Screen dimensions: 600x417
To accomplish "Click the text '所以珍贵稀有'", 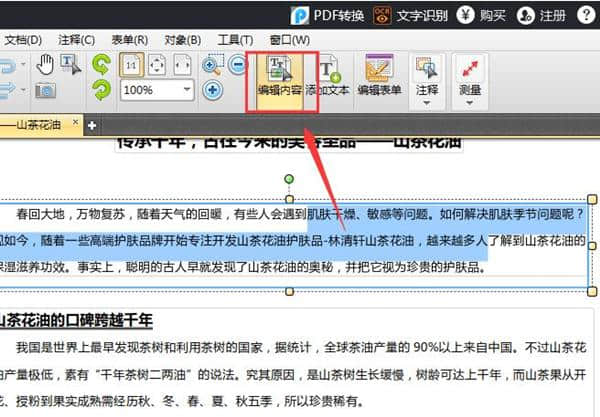I will 321,401.
